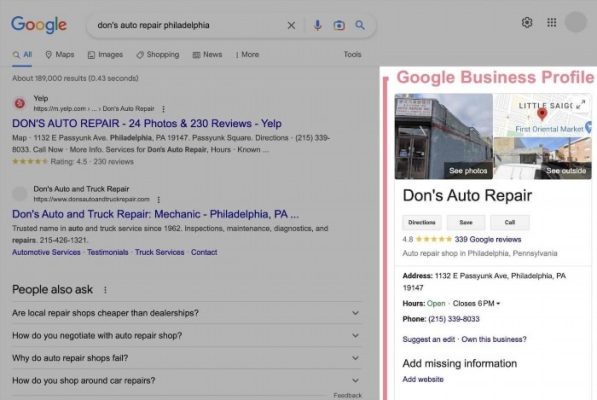Click the red map pin marker

[x=542, y=114]
